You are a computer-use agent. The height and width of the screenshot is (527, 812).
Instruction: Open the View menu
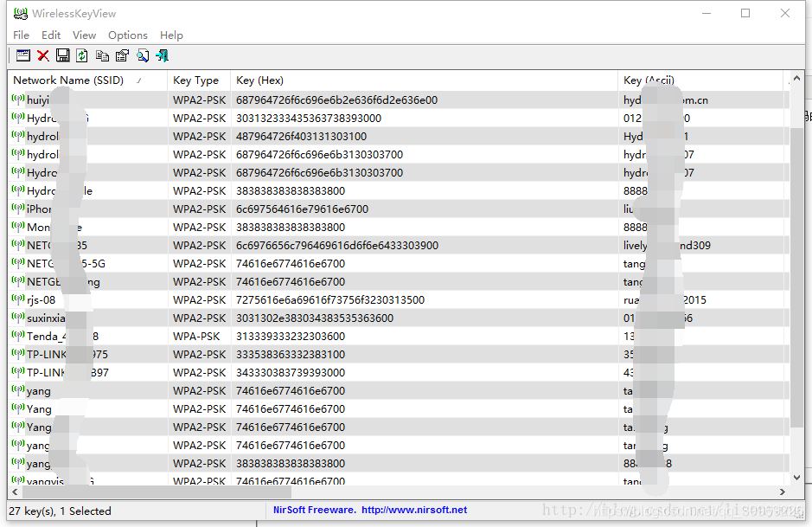pyautogui.click(x=84, y=35)
